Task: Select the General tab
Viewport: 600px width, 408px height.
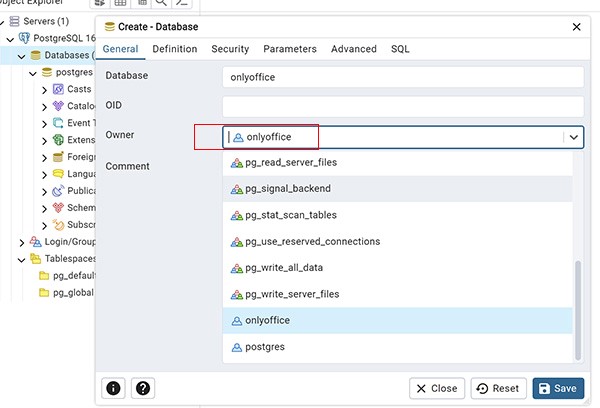Action: pos(120,49)
